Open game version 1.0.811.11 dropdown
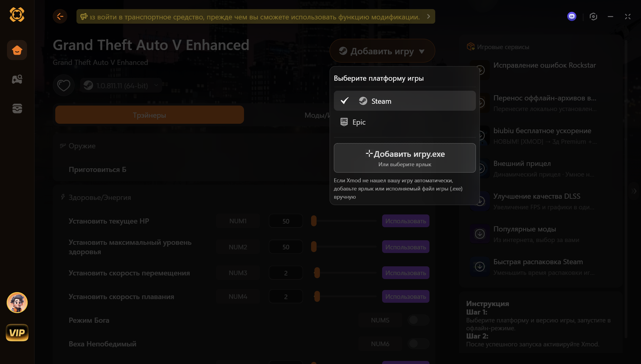Viewport: 641px width, 364px height. 121,86
